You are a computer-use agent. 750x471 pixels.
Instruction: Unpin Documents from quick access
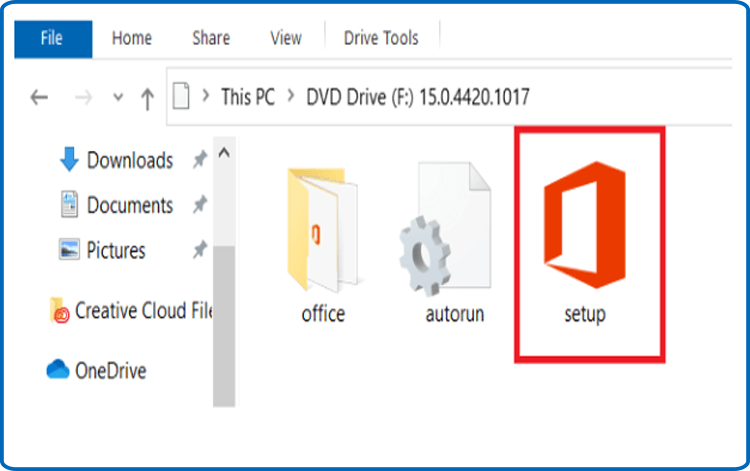[x=200, y=205]
